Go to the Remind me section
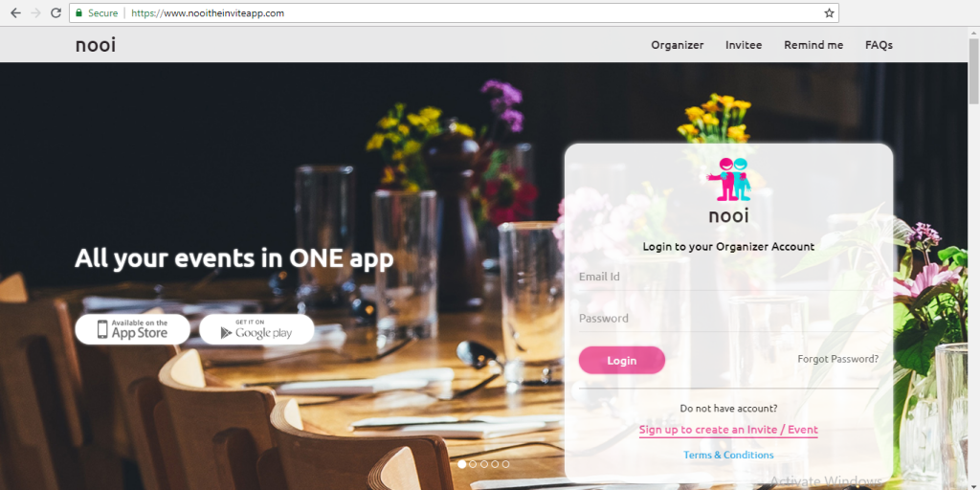980x490 pixels. pos(813,45)
